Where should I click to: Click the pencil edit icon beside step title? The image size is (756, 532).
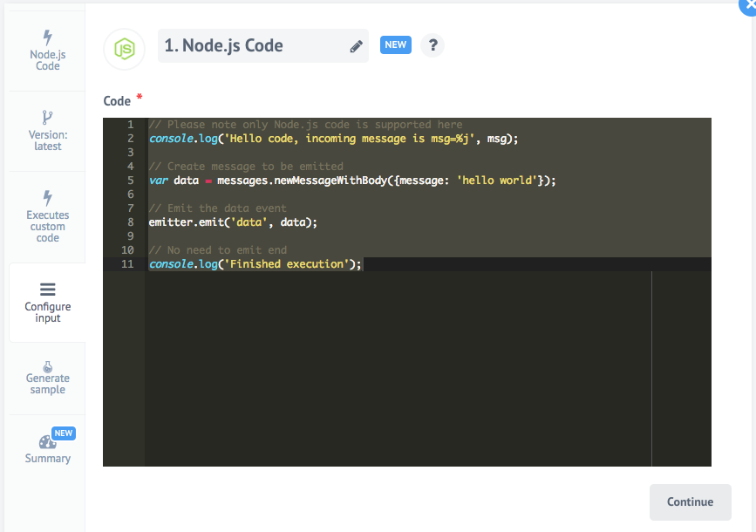(x=356, y=46)
